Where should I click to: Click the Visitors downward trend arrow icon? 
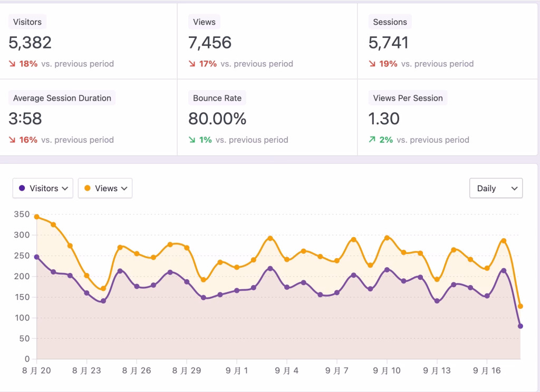12,64
